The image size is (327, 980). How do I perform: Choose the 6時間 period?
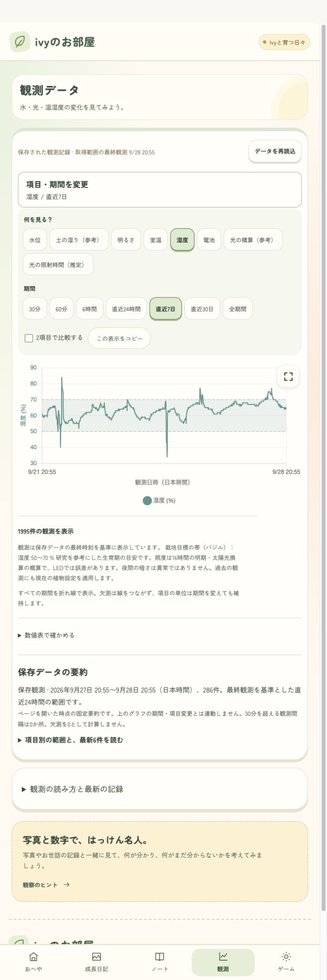(x=89, y=309)
